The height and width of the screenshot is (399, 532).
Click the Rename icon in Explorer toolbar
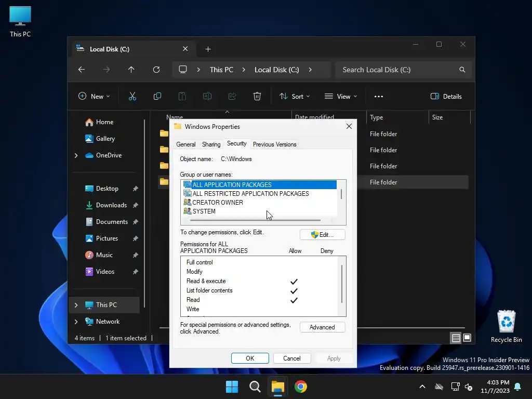tap(207, 96)
